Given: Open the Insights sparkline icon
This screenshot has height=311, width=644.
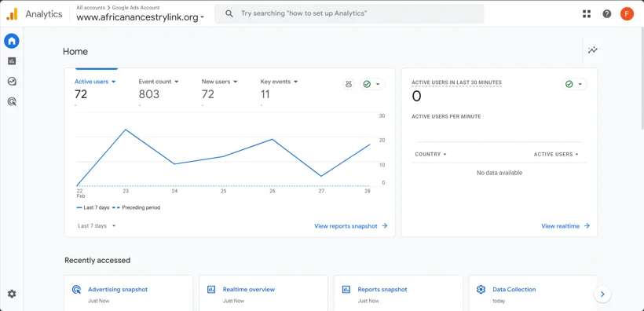Looking at the screenshot, I should pos(593,50).
